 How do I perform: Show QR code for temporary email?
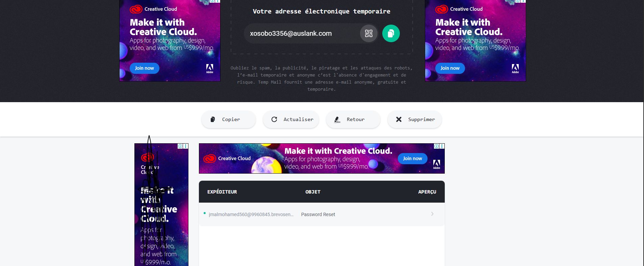click(368, 33)
